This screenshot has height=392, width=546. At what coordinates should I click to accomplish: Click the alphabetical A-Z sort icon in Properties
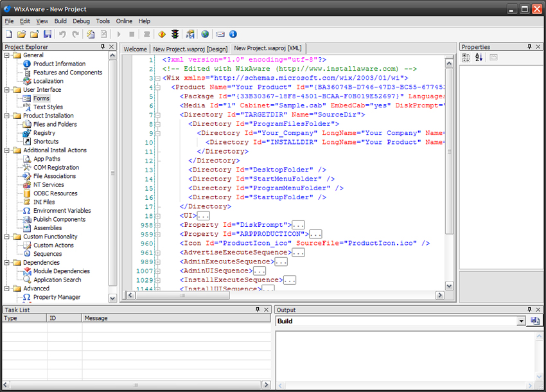[x=479, y=57]
